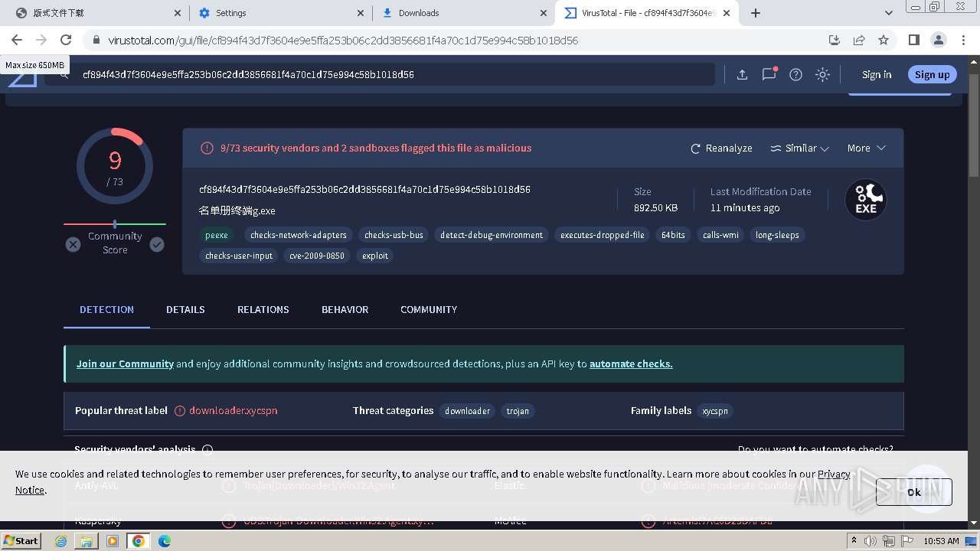This screenshot has height=551, width=980.
Task: Click the Chrome address bar
Action: 459,40
